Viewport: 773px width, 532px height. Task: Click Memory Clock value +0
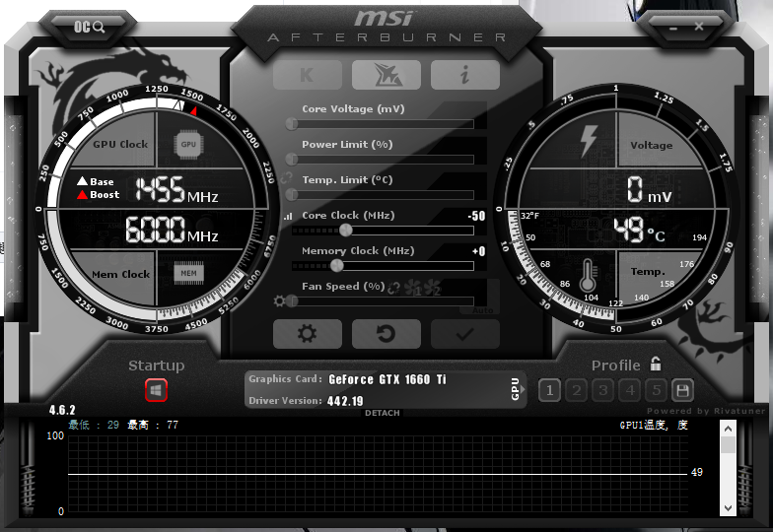click(479, 251)
